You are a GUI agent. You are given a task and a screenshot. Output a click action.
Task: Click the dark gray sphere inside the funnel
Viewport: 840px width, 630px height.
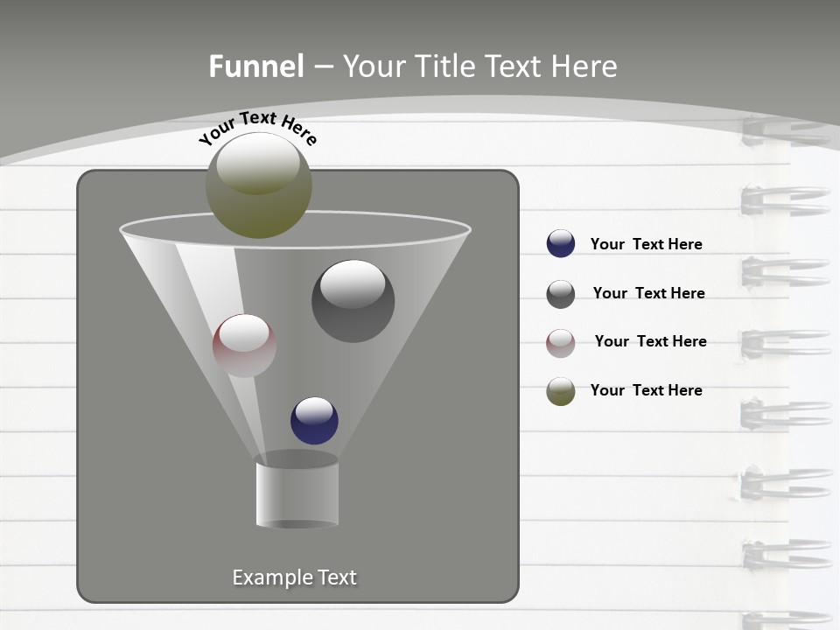(353, 301)
